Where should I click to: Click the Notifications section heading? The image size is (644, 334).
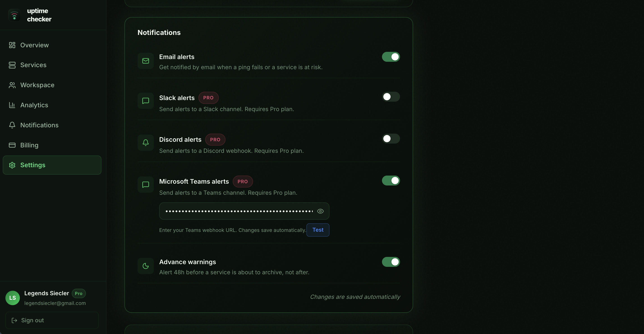click(x=159, y=32)
